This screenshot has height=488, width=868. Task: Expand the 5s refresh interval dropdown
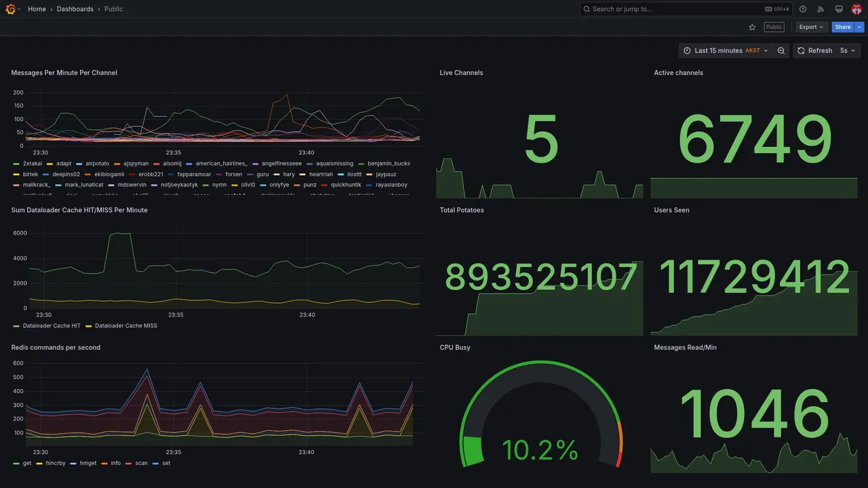[848, 51]
